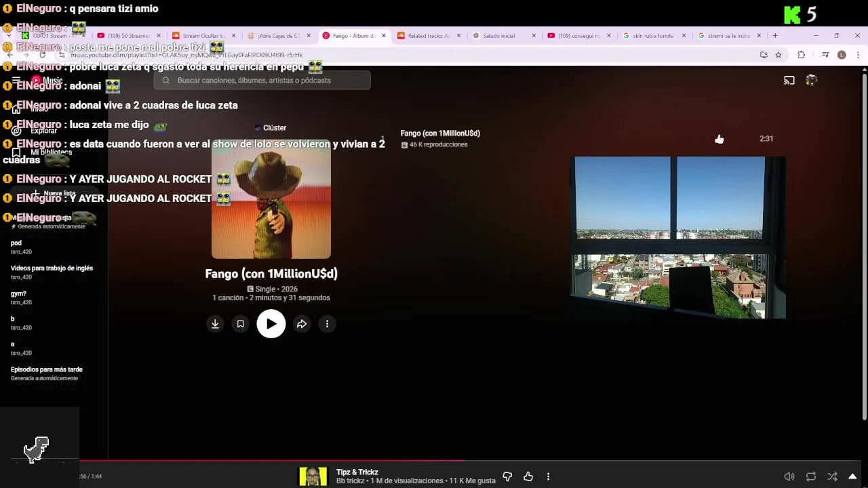Switch to stremr se le incha tab

728,36
